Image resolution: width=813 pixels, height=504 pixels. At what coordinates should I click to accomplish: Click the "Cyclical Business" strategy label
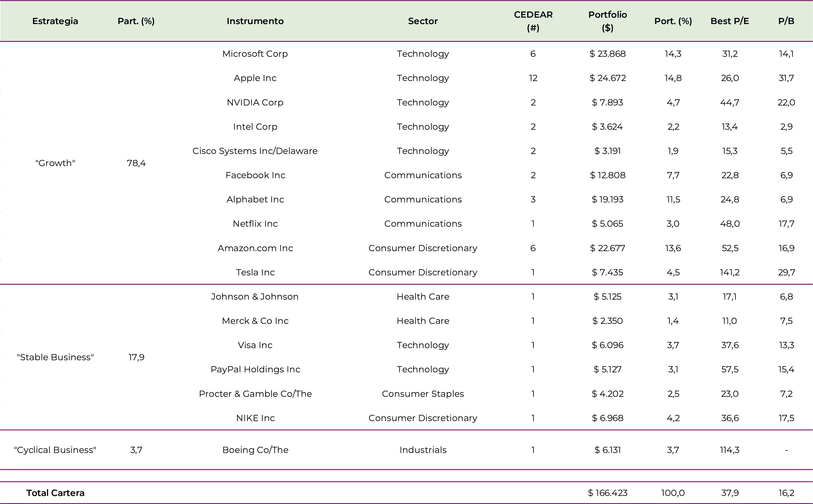[x=55, y=450]
